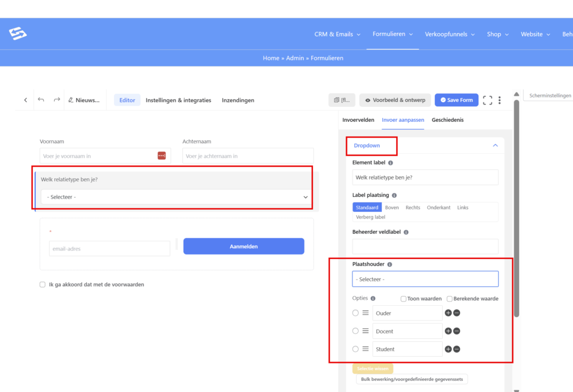The image size is (573, 392).
Task: Add option after Student
Action: 448,350
